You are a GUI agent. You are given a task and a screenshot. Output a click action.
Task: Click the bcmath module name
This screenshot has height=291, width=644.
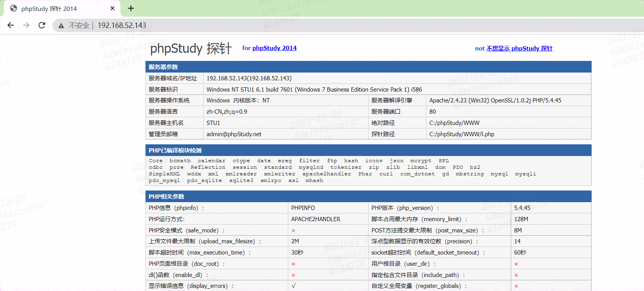(180, 161)
